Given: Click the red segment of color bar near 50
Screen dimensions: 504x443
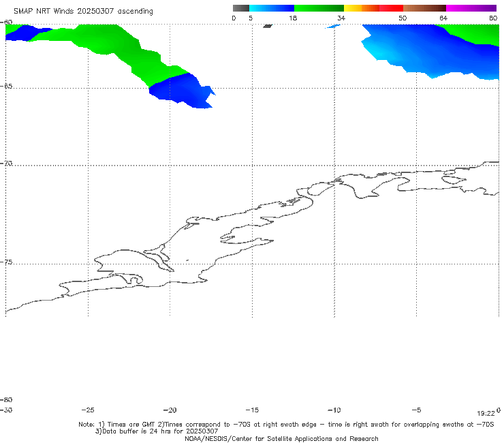Looking at the screenshot, I should point(391,8).
